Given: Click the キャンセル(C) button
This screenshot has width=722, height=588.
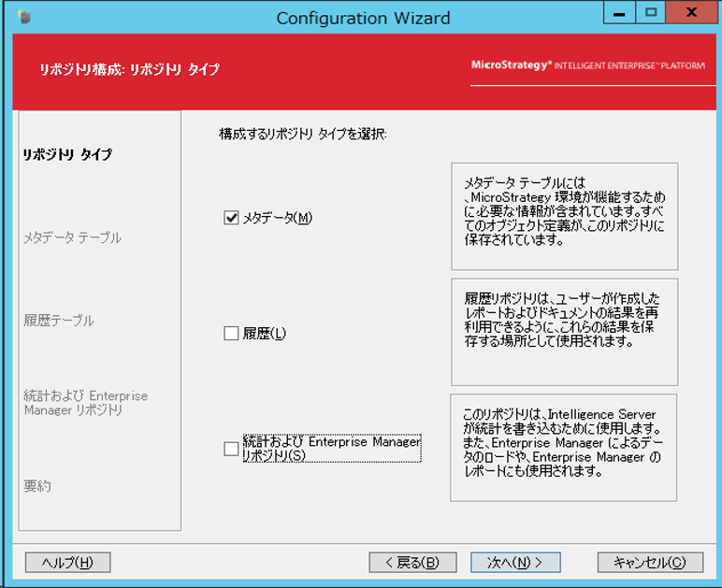Looking at the screenshot, I should (650, 562).
